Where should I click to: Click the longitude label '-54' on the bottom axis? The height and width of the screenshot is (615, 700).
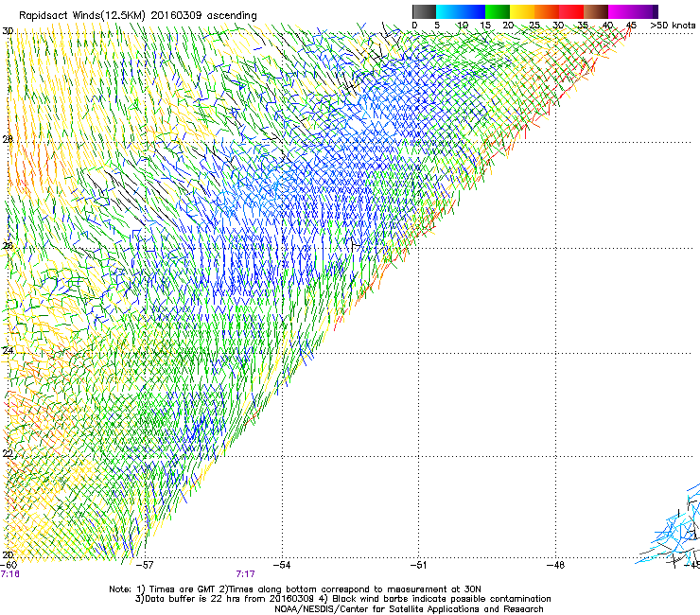tap(282, 565)
